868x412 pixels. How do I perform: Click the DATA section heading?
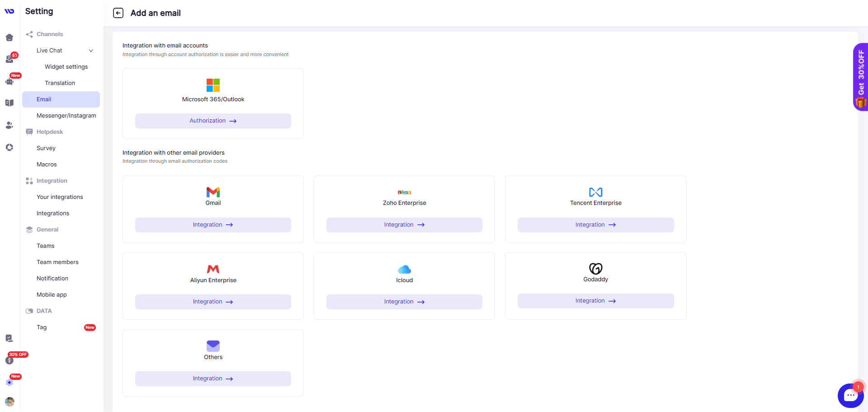tap(44, 311)
